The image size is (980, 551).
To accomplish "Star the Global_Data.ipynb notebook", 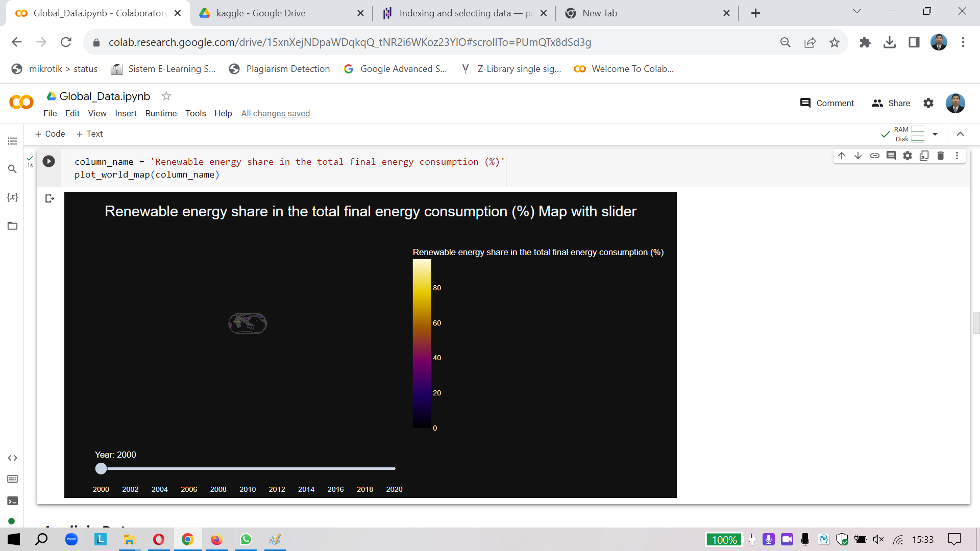I will (x=166, y=96).
